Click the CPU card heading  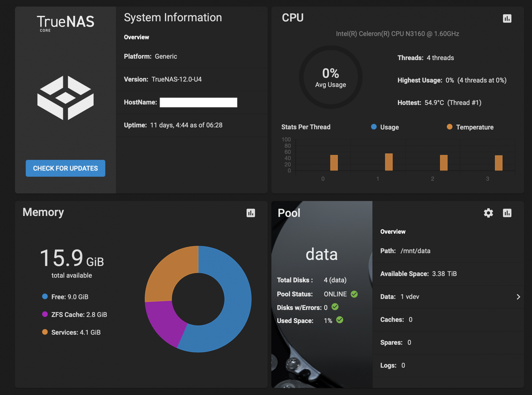(293, 18)
